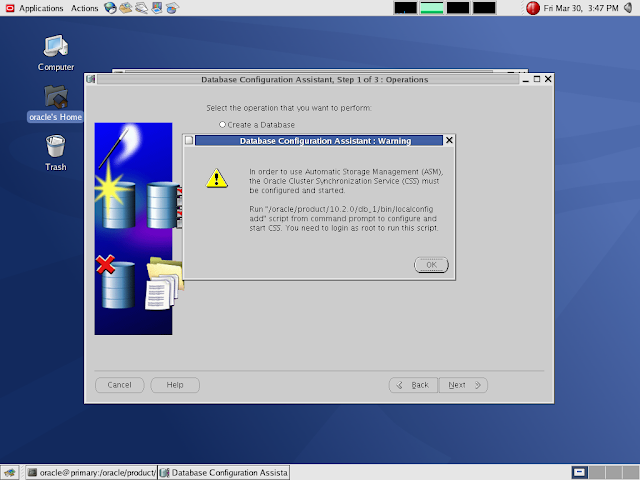Open the Computer desktop icon
Image resolution: width=640 pixels, height=480 pixels.
[x=56, y=53]
